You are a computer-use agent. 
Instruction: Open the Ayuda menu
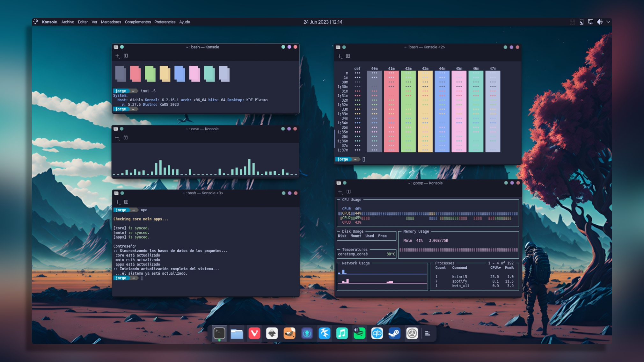[185, 22]
